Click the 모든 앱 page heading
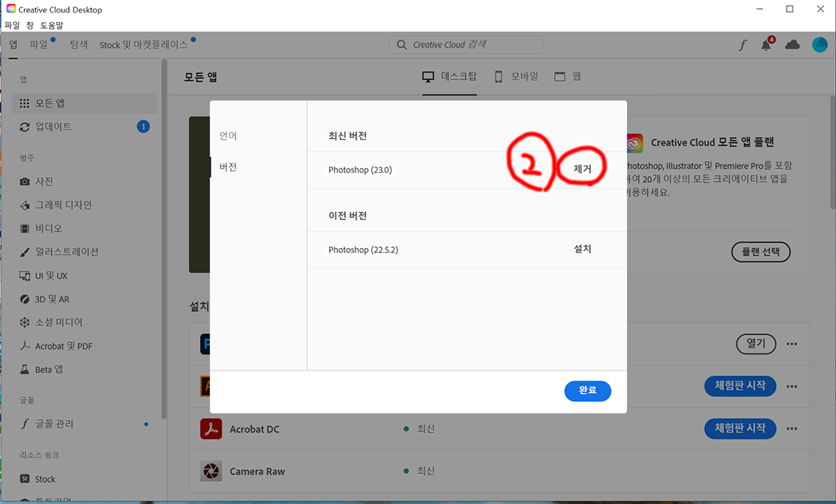The image size is (836, 504). 200,77
